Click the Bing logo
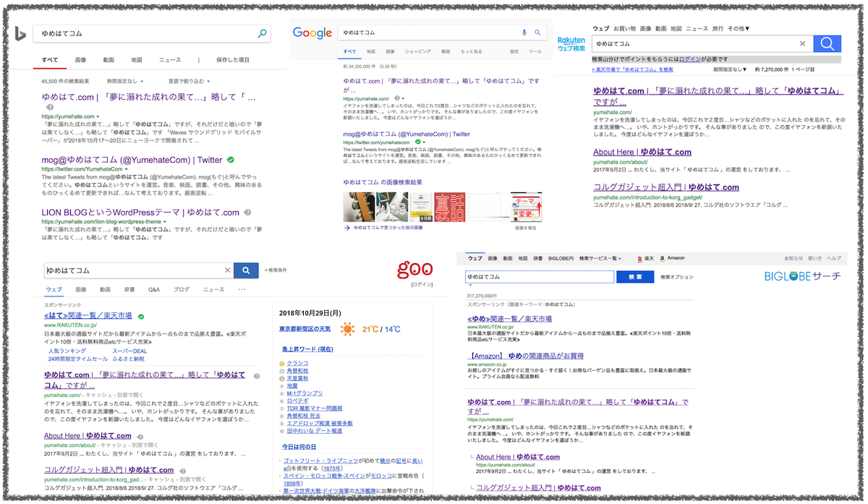This screenshot has height=504, width=868. [19, 33]
